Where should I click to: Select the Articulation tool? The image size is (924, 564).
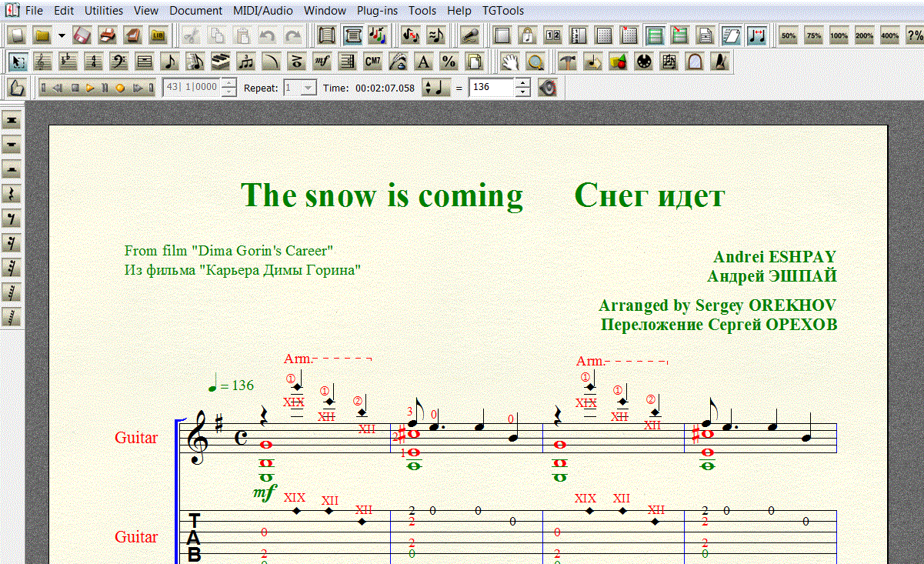point(296,62)
